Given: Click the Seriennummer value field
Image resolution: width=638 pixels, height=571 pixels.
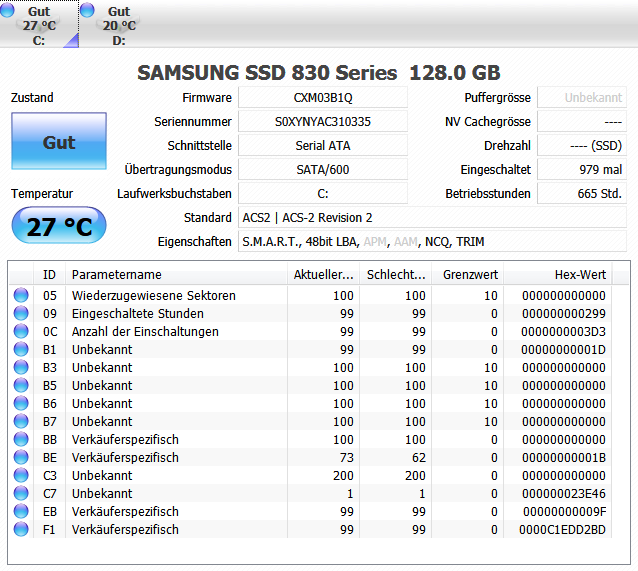Looking at the screenshot, I should tap(323, 122).
